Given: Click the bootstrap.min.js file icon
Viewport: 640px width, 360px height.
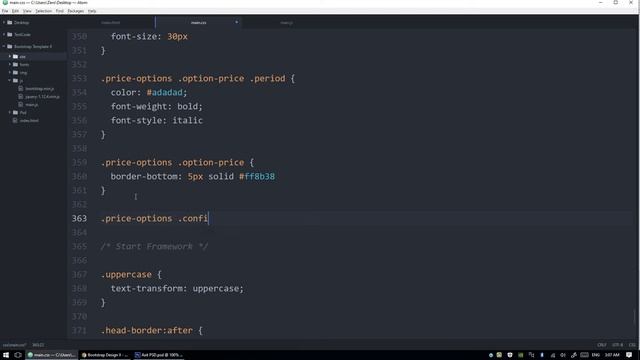Looking at the screenshot, I should tap(21, 89).
